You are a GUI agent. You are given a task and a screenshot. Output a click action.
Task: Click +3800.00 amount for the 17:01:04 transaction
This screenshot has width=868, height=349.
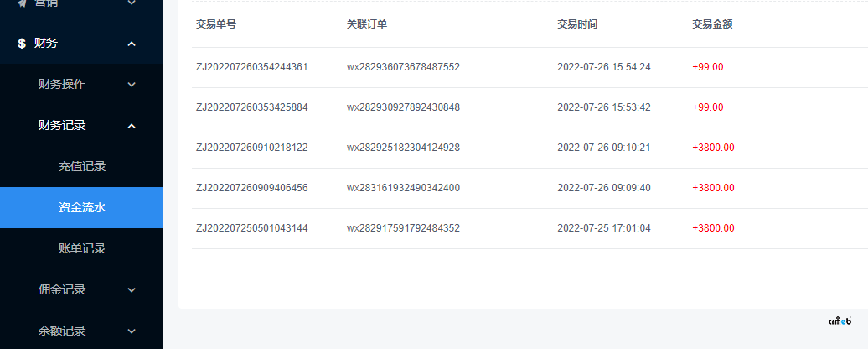(x=713, y=228)
